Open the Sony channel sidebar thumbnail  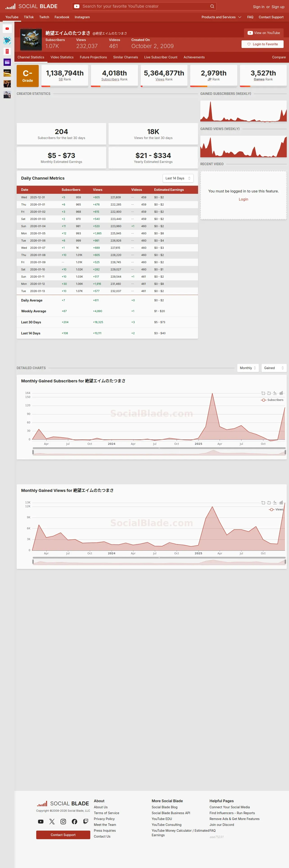pos(7,73)
